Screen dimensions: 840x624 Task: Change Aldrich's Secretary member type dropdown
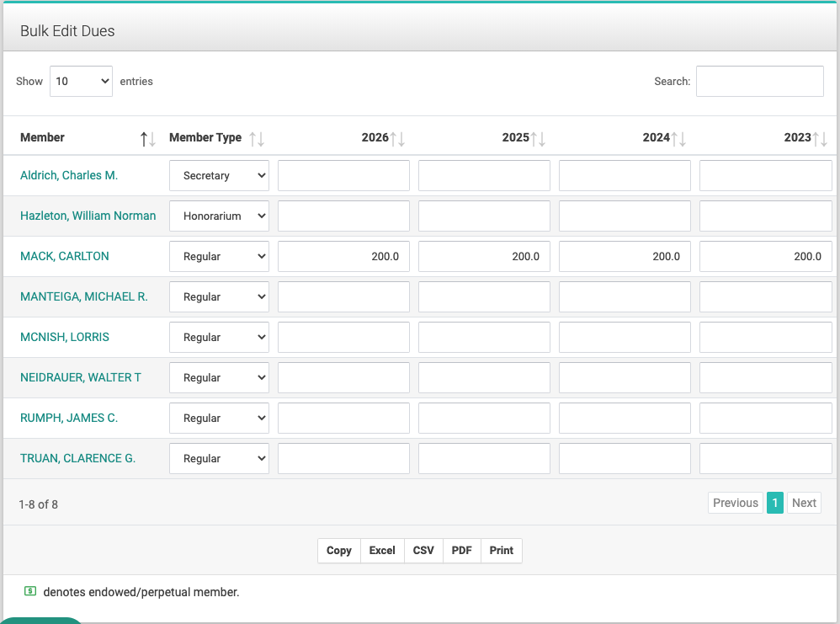pos(219,175)
